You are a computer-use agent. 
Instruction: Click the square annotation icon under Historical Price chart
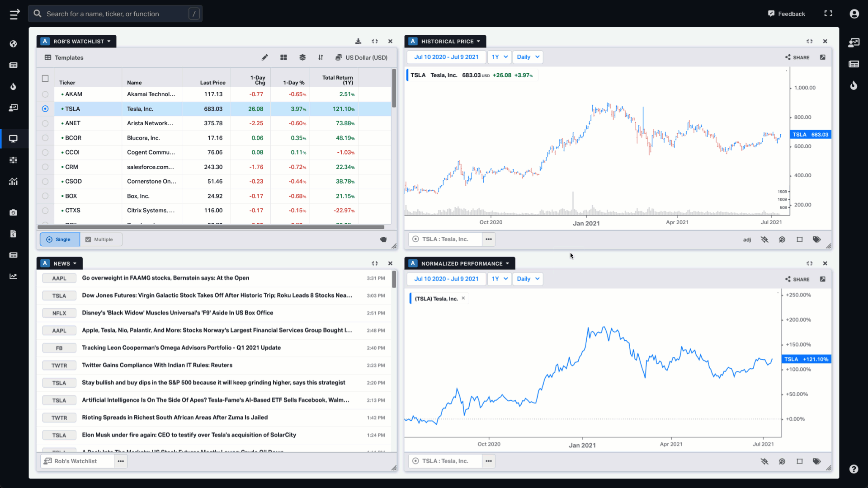coord(799,239)
